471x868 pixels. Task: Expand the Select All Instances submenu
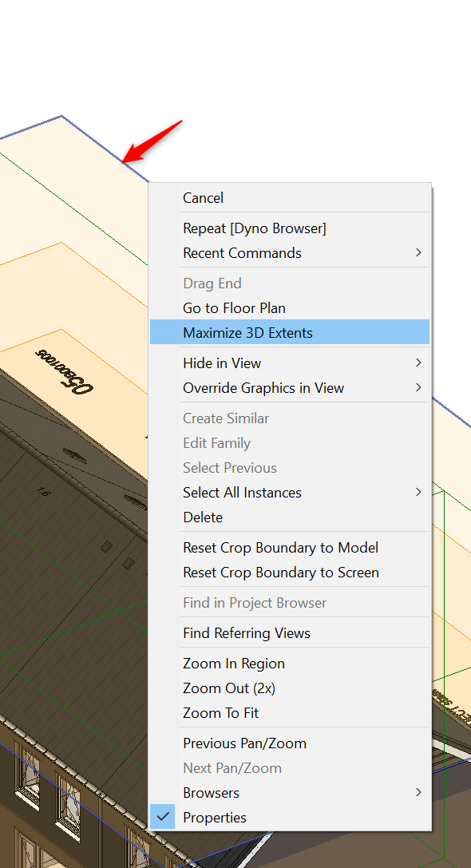[242, 492]
